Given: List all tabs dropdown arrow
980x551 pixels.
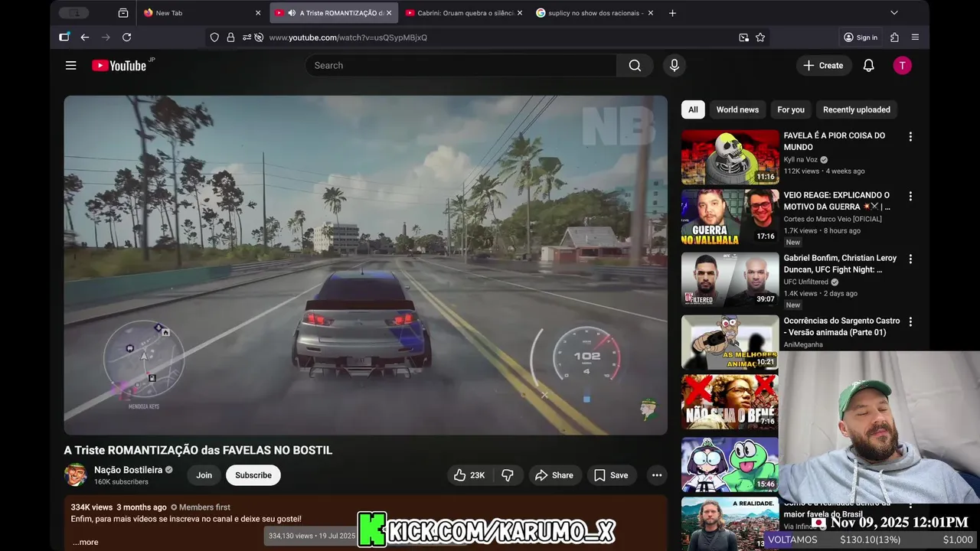Looking at the screenshot, I should click(893, 13).
